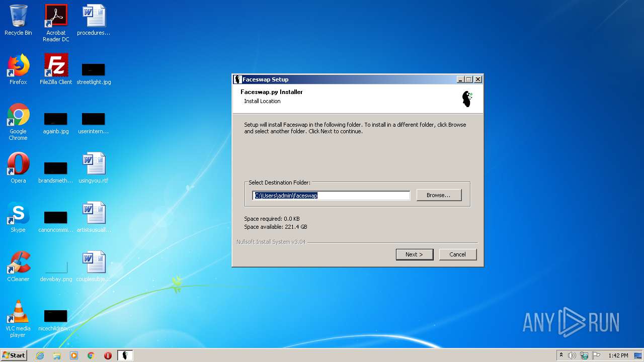Launch Acrobat Reader DC desktop shortcut
Image resolution: width=644 pixels, height=362 pixels.
(56, 23)
